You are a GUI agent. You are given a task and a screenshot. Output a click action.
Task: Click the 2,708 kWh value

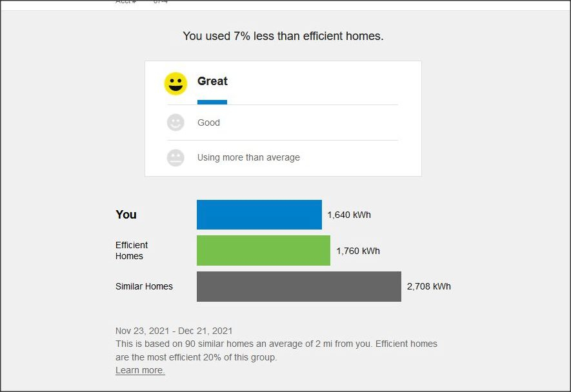coord(429,286)
